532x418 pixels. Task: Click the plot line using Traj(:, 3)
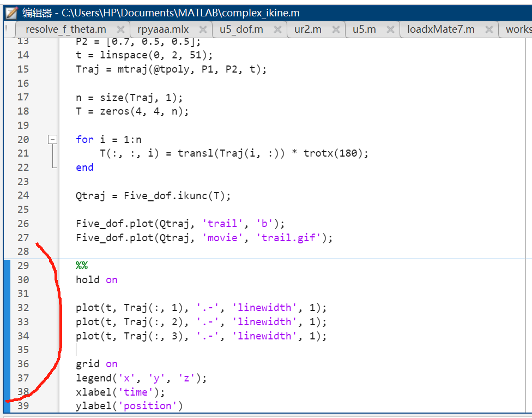201,336
